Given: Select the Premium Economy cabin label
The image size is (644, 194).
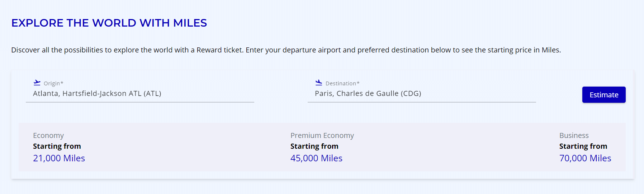Looking at the screenshot, I should click(322, 135).
